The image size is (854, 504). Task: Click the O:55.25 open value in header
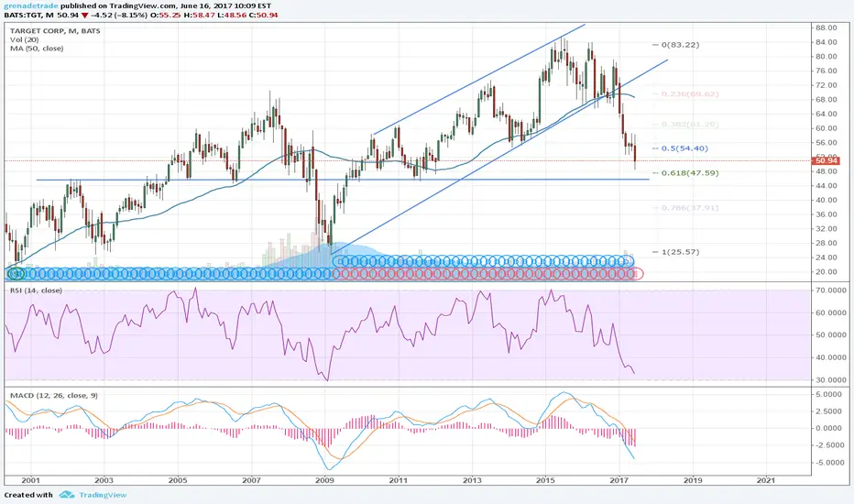click(166, 15)
